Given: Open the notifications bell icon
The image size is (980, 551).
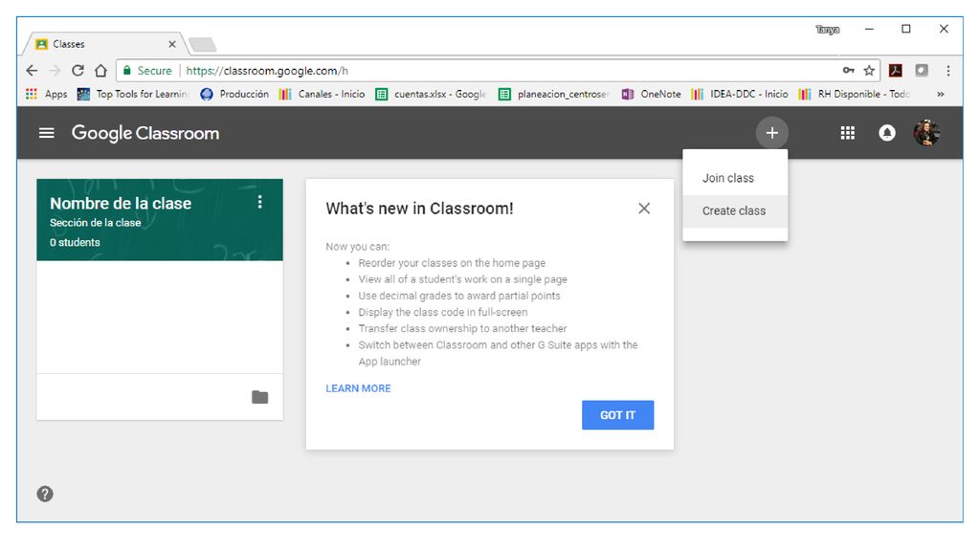Looking at the screenshot, I should point(887,133).
